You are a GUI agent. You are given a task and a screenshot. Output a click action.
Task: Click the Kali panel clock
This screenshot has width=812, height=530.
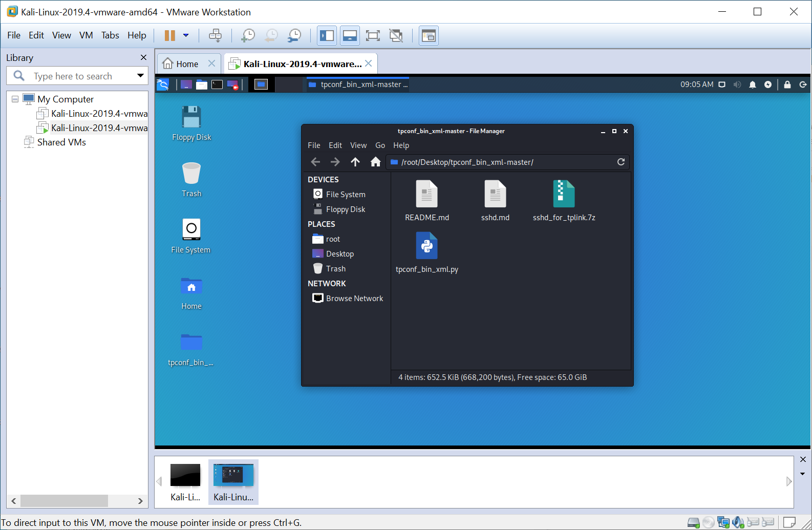click(697, 84)
